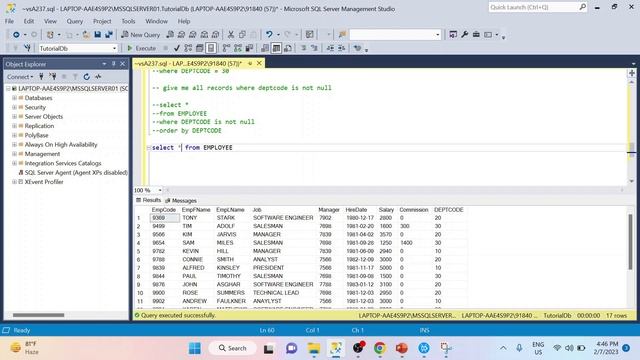
Task: Copy selection using toolbar icon
Action: (242, 35)
